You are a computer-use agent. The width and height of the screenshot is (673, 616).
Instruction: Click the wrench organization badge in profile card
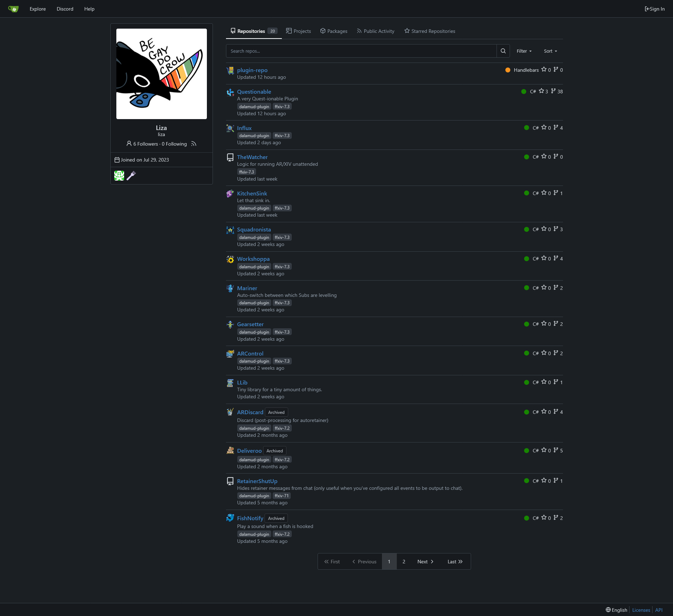pos(131,176)
